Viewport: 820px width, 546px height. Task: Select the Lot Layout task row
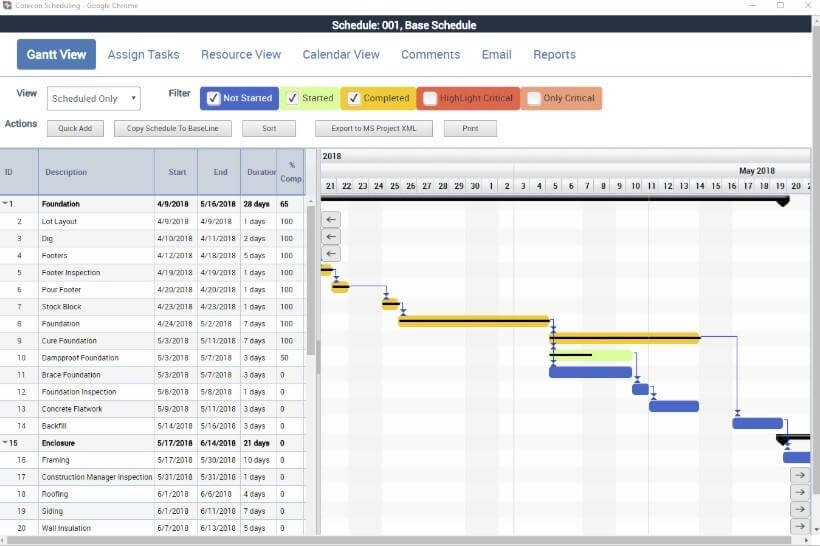tap(152, 222)
